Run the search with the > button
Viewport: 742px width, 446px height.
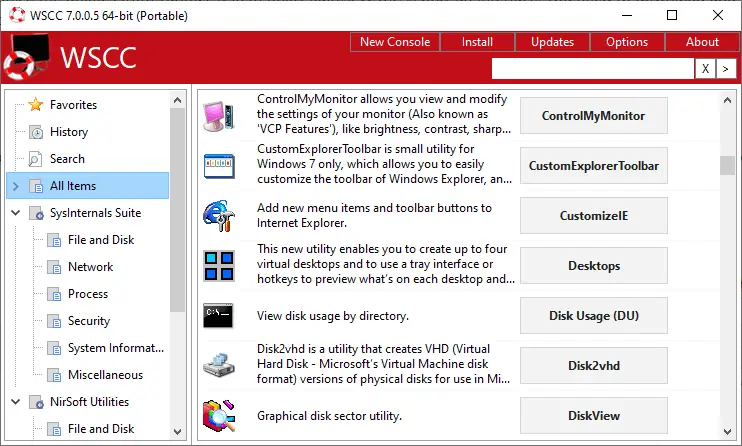[726, 69]
